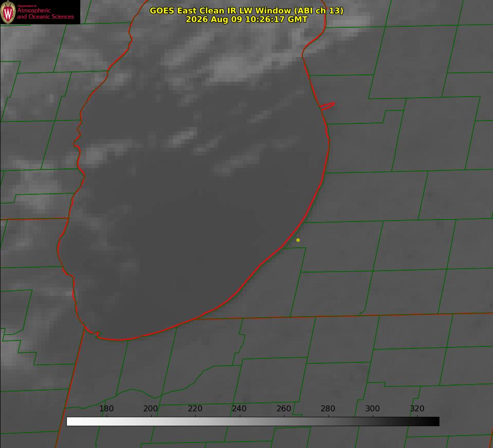Viewport: 493px width, 448px height.
Task: Click the 280 tick label on the colorbar
Action: click(x=328, y=408)
